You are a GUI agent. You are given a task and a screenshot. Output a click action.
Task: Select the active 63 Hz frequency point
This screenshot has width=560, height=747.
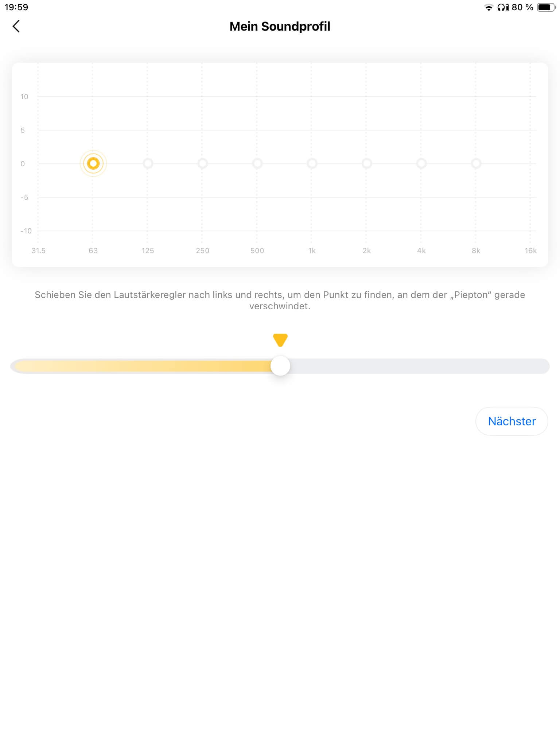[93, 163]
